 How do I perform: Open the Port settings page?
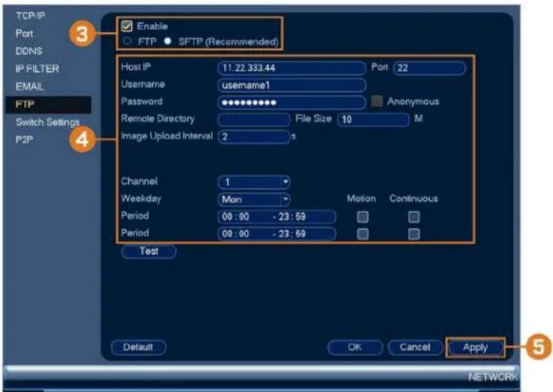coord(24,34)
